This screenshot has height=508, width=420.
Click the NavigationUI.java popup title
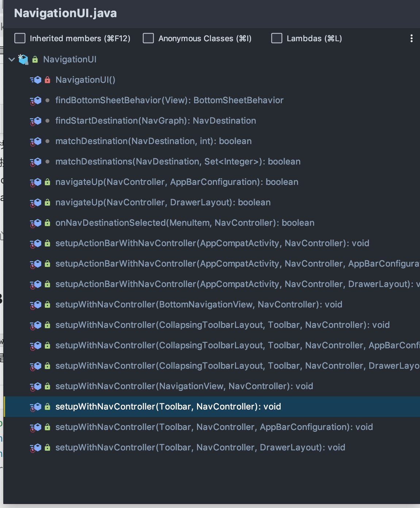click(x=65, y=13)
